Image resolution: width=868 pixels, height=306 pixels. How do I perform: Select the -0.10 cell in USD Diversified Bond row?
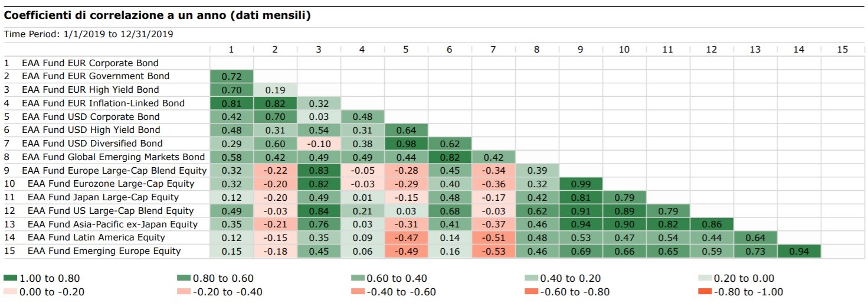(x=319, y=144)
